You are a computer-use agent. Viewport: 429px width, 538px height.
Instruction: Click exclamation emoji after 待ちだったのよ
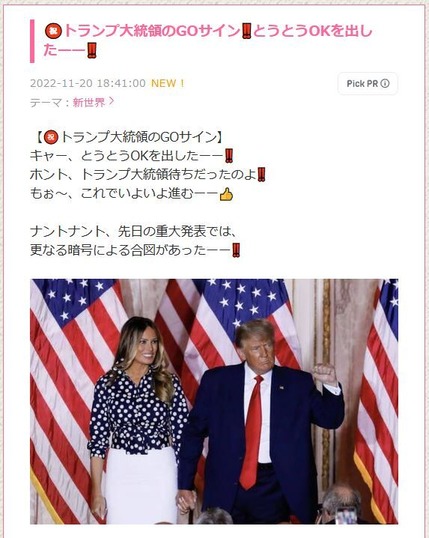click(x=262, y=175)
